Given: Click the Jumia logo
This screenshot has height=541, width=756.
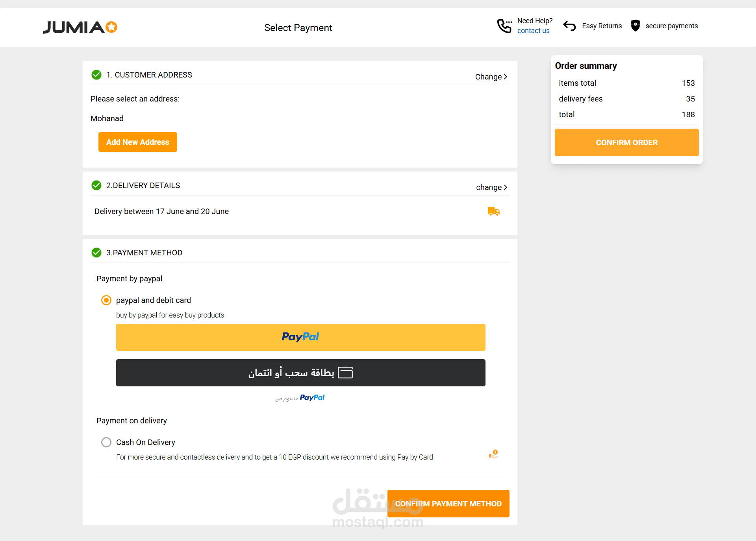Looking at the screenshot, I should (x=80, y=27).
